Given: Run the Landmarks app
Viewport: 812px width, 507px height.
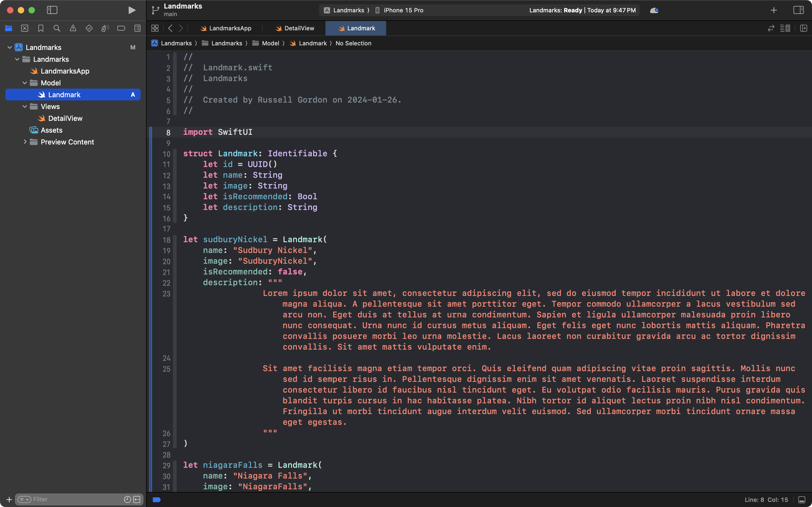Looking at the screenshot, I should click(131, 10).
